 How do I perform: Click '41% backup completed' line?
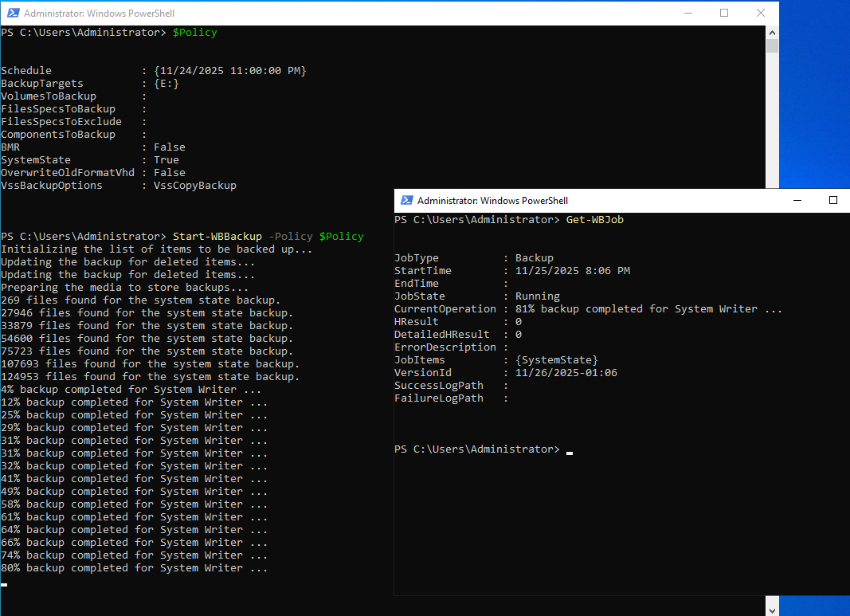tap(134, 478)
